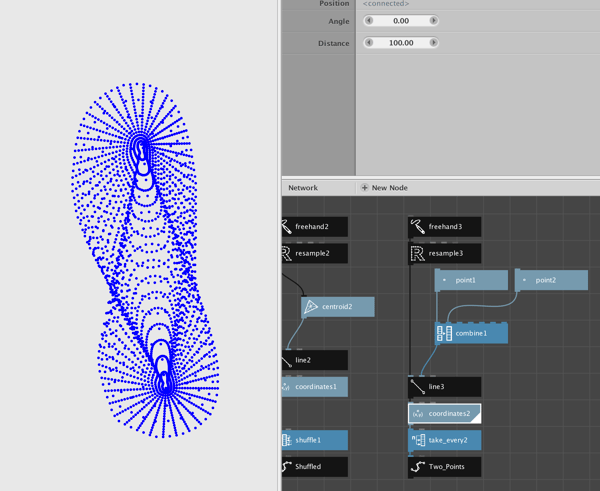Click the resample2 node R icon

287,253
